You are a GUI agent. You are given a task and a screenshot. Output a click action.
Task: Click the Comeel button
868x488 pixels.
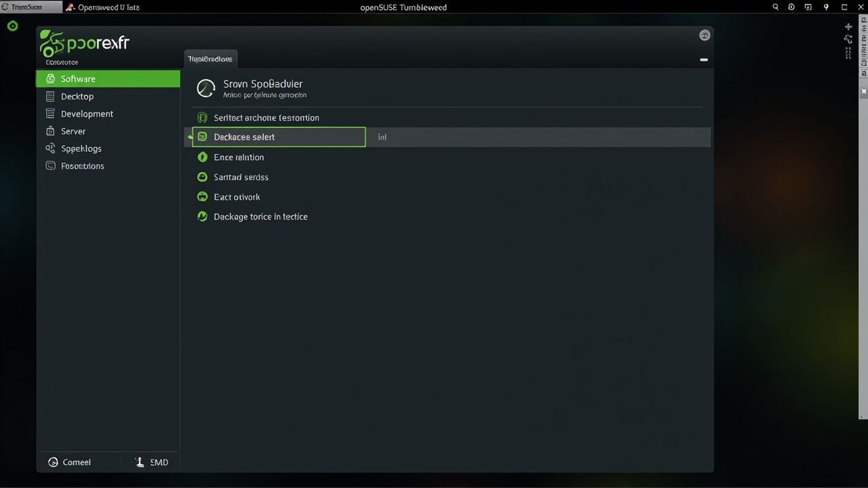70,462
